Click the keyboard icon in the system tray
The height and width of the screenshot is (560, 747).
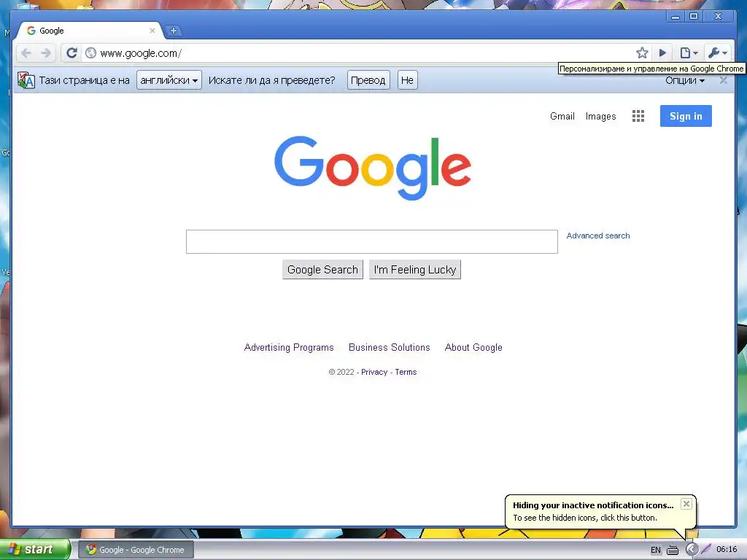(x=673, y=550)
